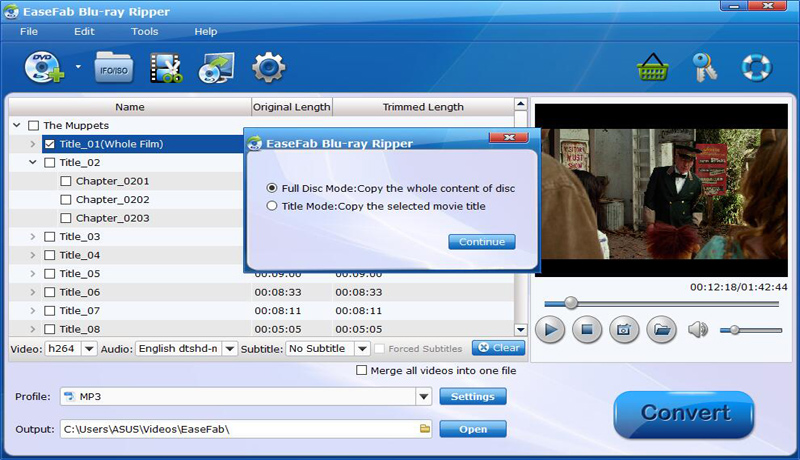Image resolution: width=800 pixels, height=460 pixels.
Task: Close the Blu-ray Ripper mode dialog
Action: pyautogui.click(x=509, y=137)
